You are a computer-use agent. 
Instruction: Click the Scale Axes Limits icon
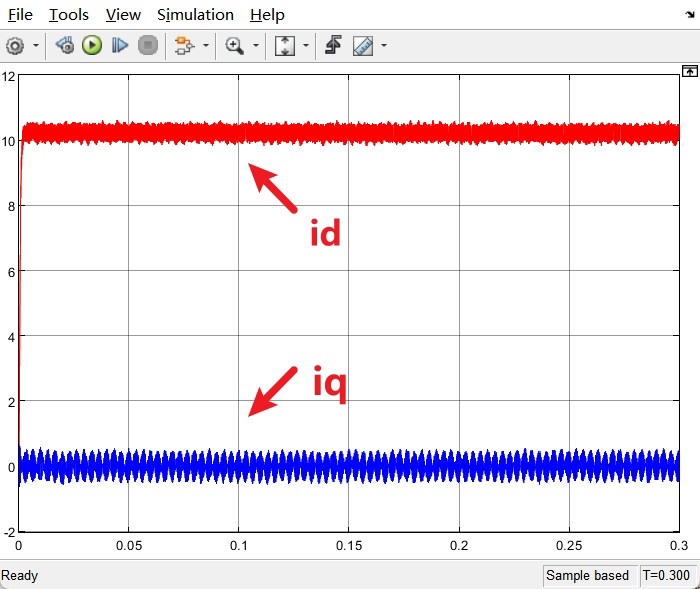285,46
